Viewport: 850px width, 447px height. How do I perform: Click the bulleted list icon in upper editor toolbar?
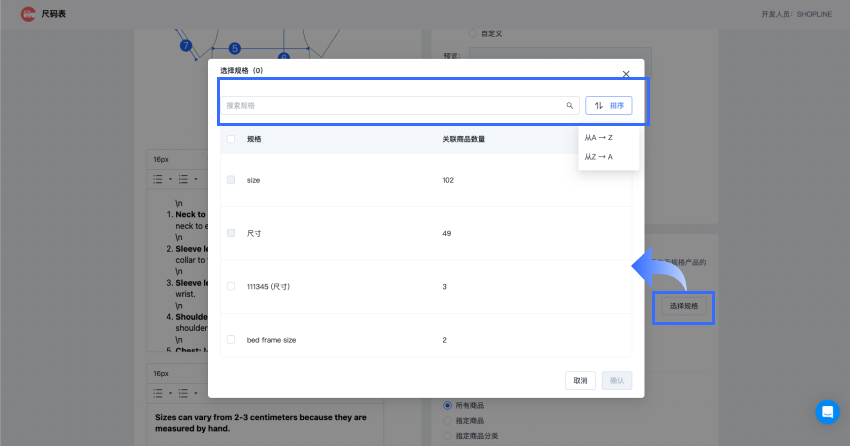coord(158,179)
